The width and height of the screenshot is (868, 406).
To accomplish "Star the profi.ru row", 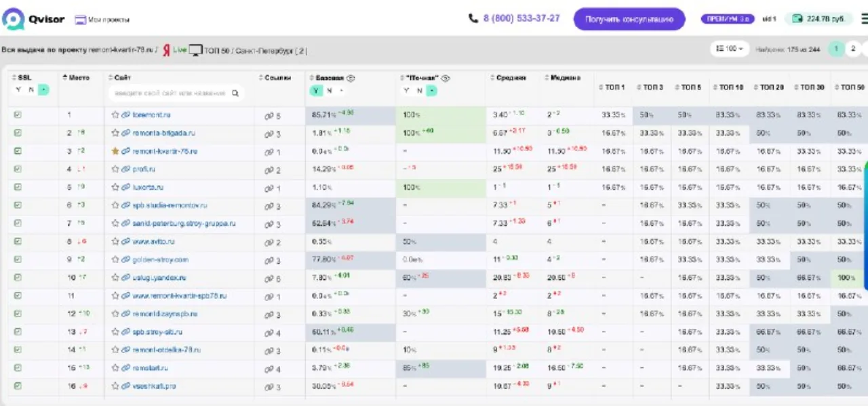I will coord(115,169).
